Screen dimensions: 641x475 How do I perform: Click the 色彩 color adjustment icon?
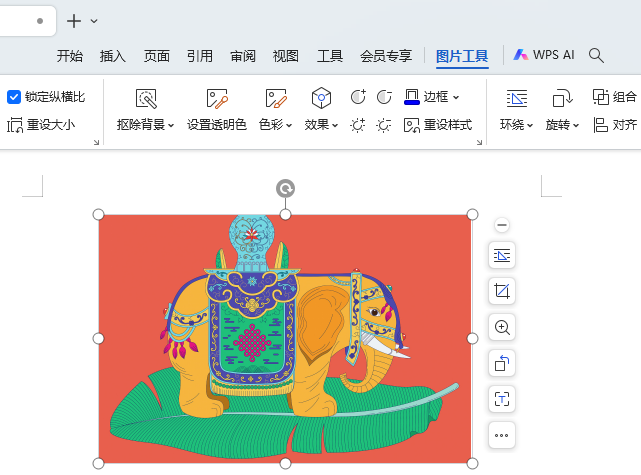click(x=276, y=98)
